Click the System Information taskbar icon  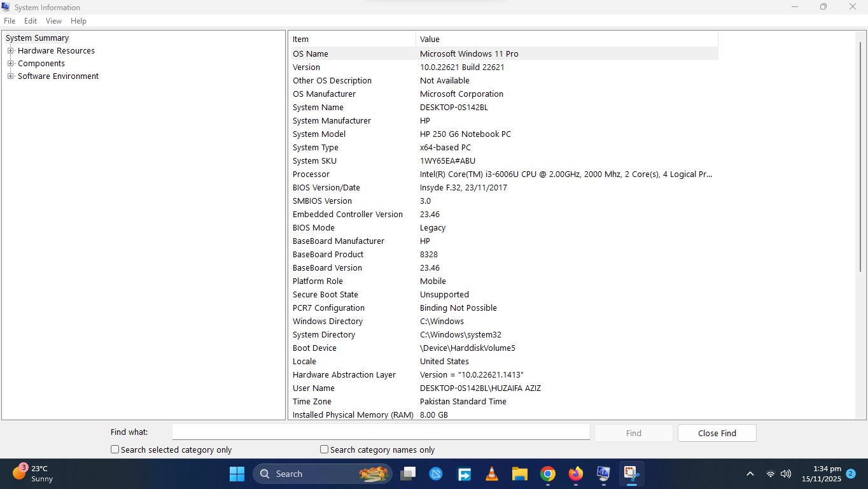coord(603,474)
